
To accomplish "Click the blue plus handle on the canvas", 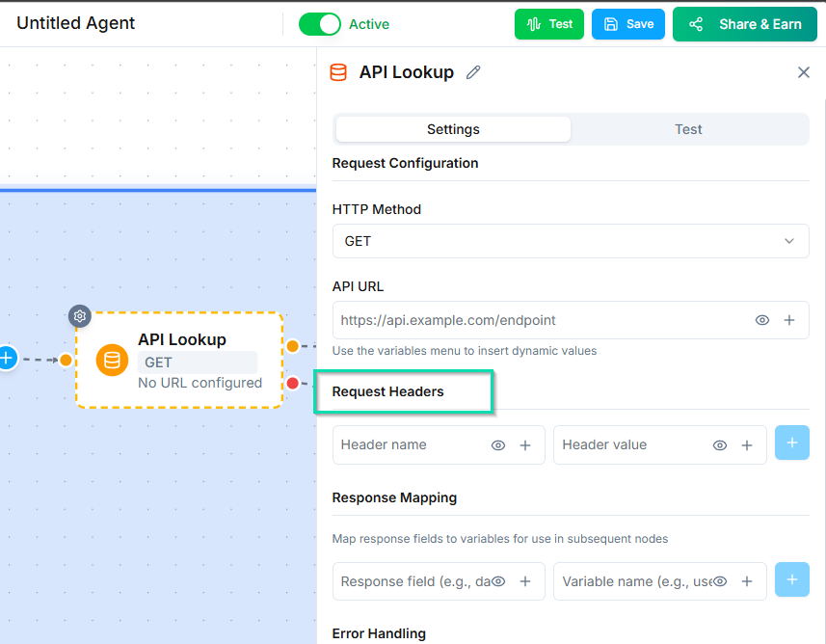I will pos(8,358).
